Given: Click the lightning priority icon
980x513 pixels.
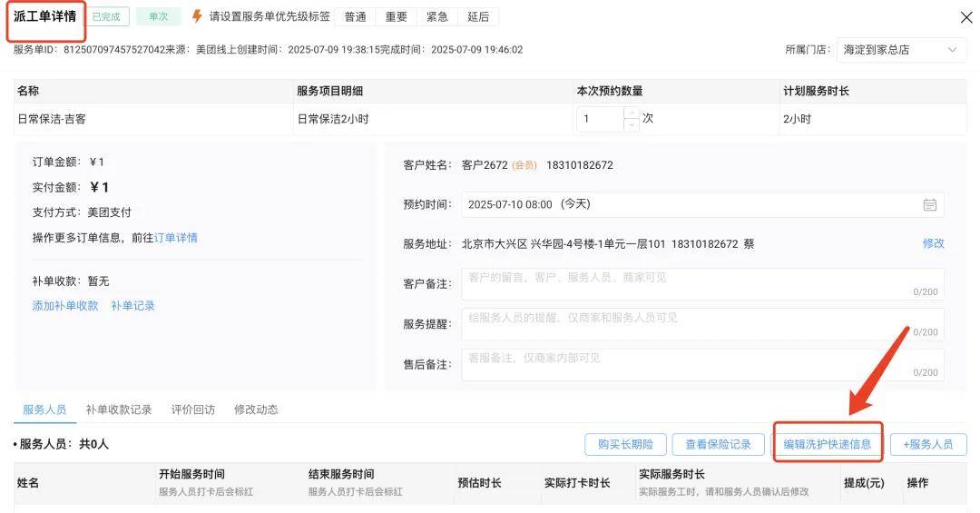Looking at the screenshot, I should click(197, 16).
